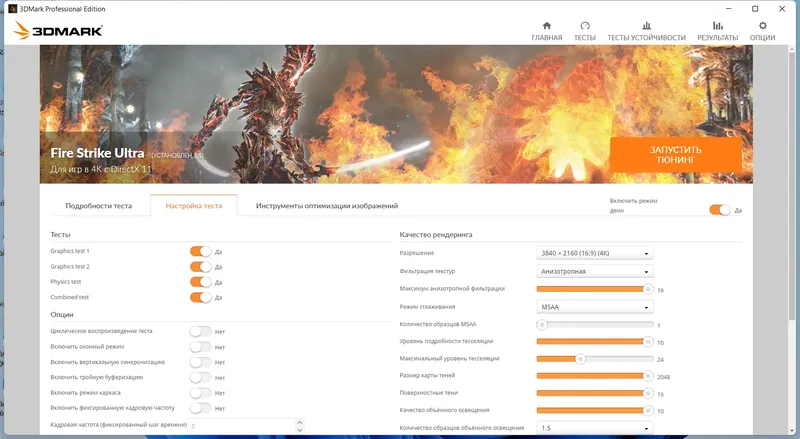
Task: Toggle Graphics test 1 switch
Action: click(201, 251)
